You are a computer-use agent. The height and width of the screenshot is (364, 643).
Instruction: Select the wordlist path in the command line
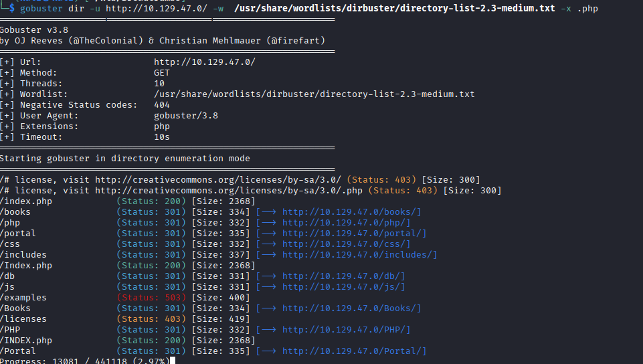tap(395, 8)
